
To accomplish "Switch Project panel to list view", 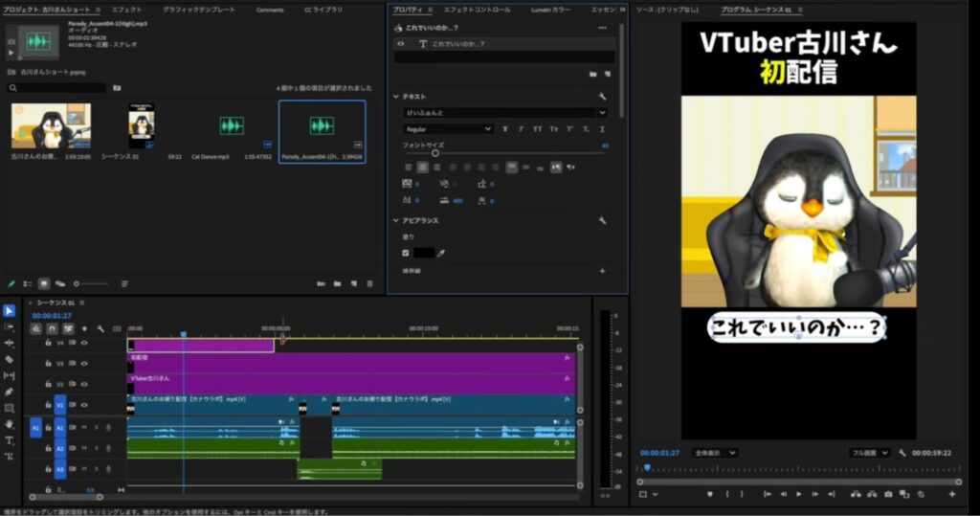I will pos(28,284).
